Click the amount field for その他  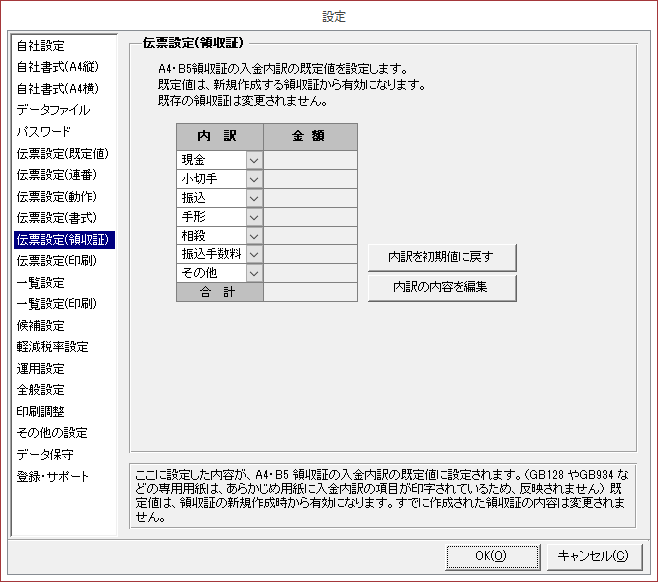click(x=311, y=273)
